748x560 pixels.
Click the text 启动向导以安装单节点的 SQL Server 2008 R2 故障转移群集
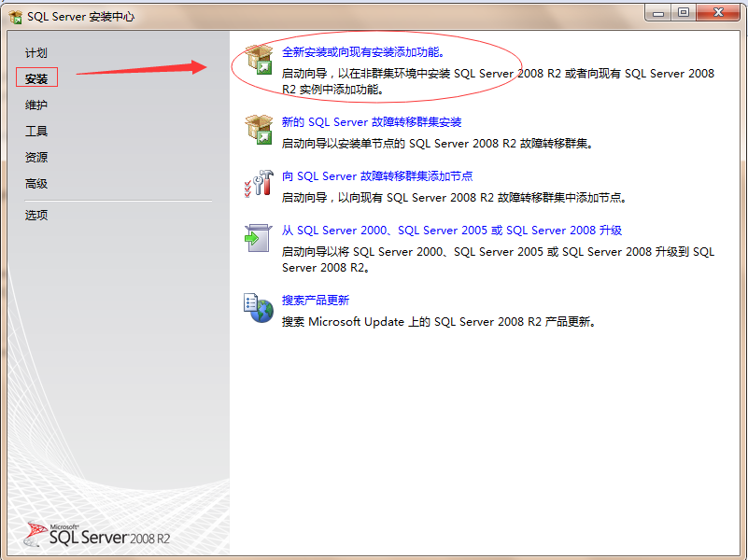(x=437, y=144)
